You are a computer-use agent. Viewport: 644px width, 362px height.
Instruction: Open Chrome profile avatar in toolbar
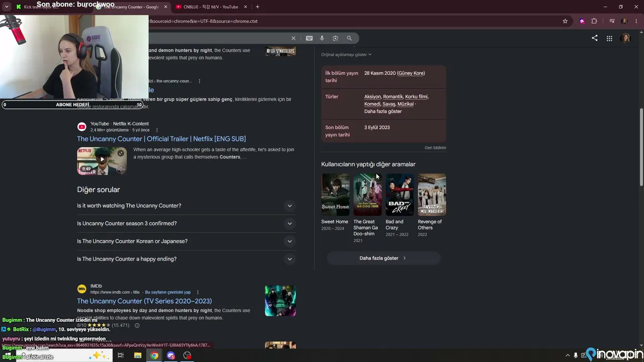(624, 21)
